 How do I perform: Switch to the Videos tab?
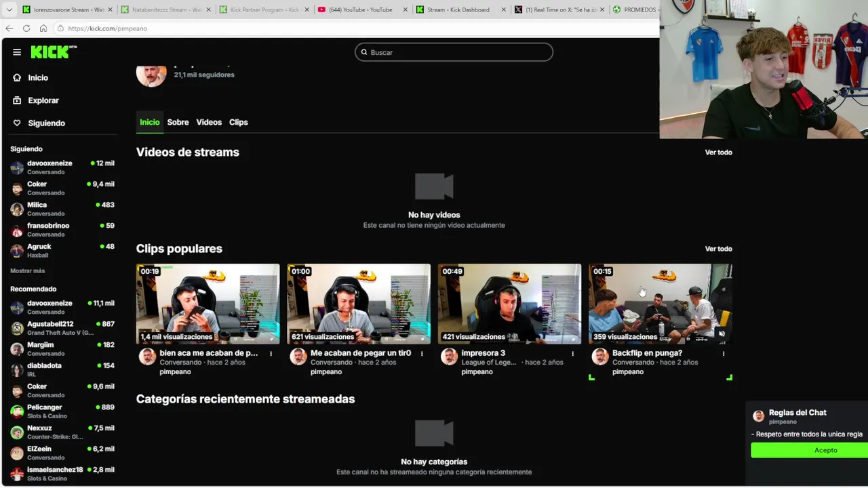209,122
